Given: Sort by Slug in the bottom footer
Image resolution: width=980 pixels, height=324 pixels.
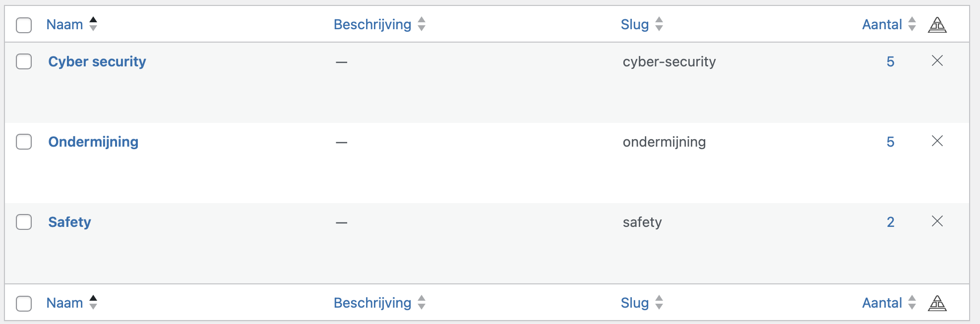Looking at the screenshot, I should coord(634,303).
